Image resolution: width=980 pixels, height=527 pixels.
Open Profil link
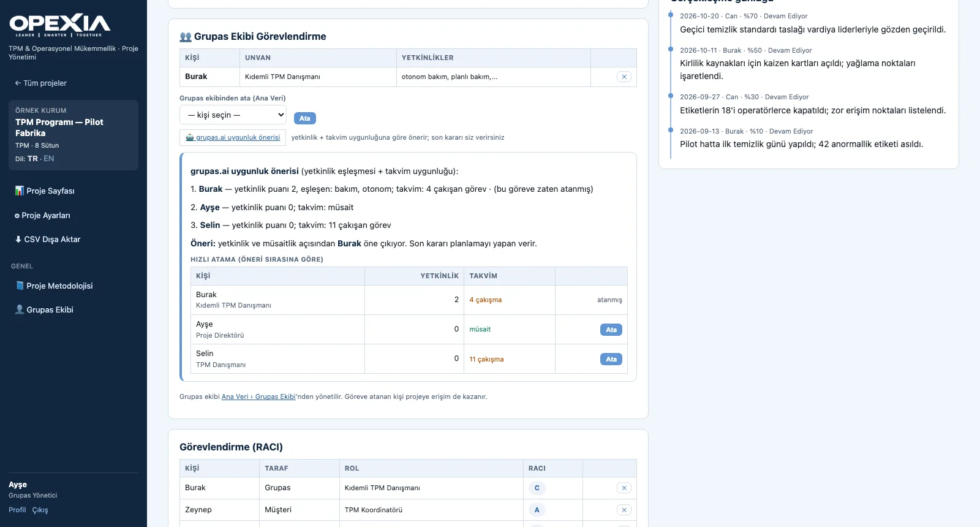(17, 510)
